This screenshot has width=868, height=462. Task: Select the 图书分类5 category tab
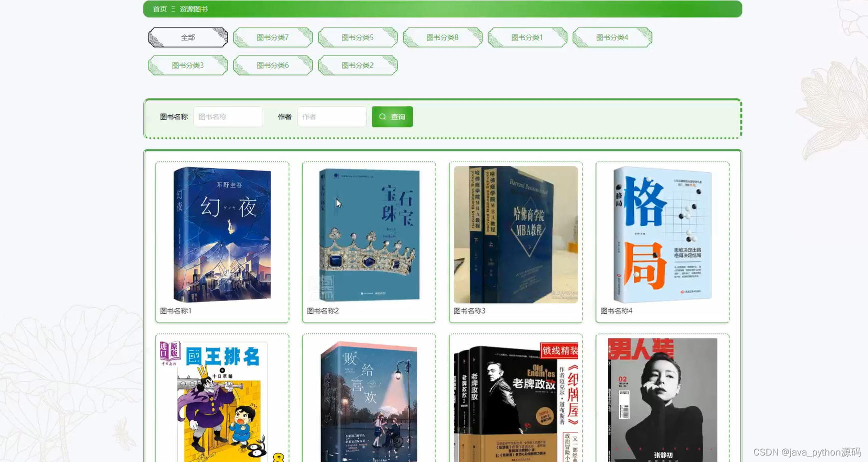click(x=358, y=37)
